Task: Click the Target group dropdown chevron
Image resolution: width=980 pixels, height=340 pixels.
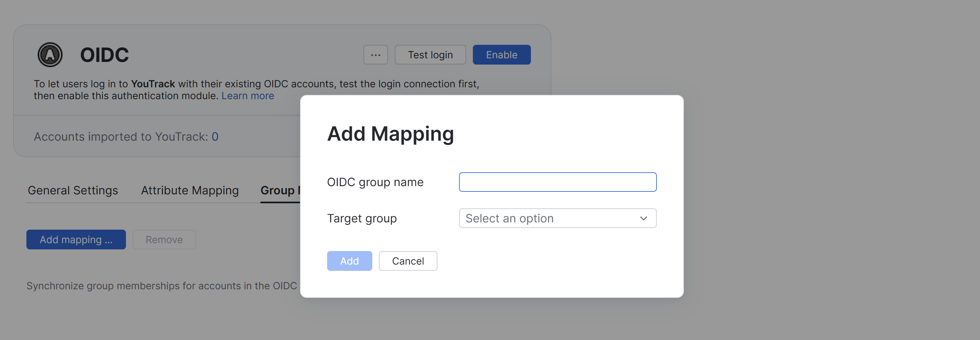Action: [643, 218]
